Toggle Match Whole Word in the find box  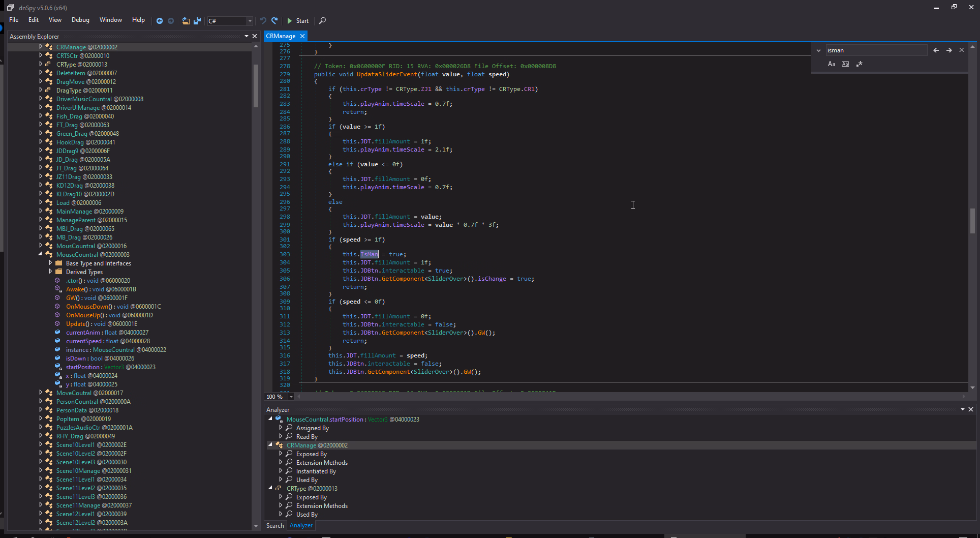[x=845, y=64]
